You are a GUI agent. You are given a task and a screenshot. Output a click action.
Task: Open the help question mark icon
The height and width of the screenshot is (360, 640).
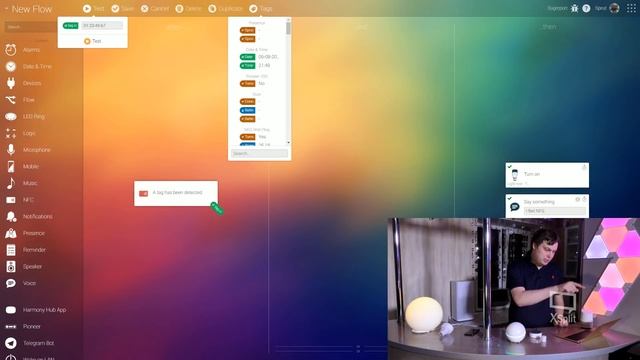pyautogui.click(x=586, y=8)
